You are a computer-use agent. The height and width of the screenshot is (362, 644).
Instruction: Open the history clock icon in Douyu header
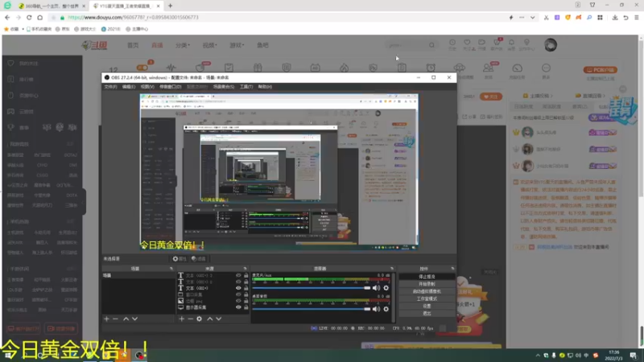pos(452,43)
